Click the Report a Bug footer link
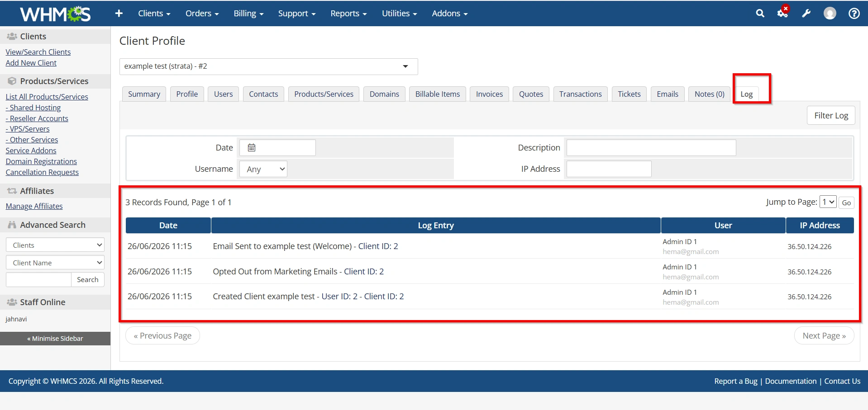The height and width of the screenshot is (410, 868). point(736,381)
